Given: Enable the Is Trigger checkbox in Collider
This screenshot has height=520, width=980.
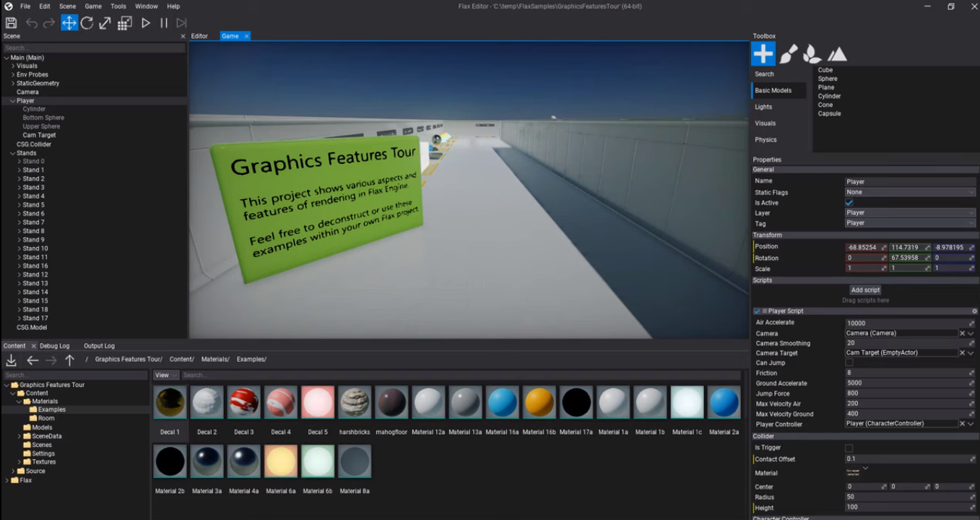Looking at the screenshot, I should 849,448.
